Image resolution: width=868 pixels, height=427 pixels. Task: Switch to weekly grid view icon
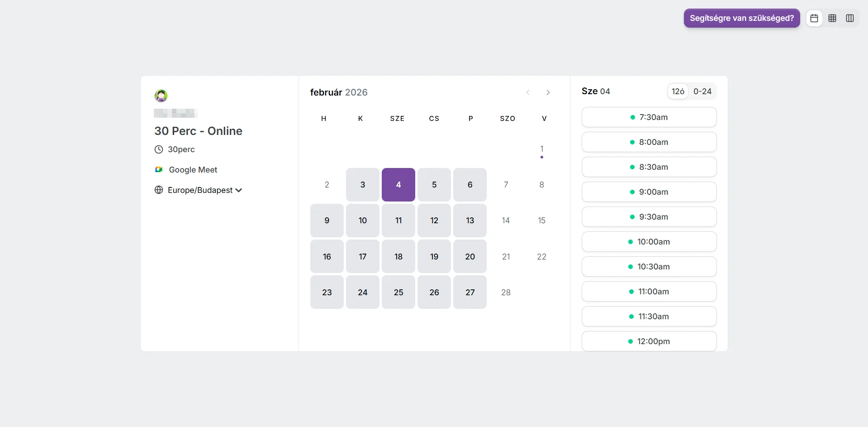coord(832,18)
